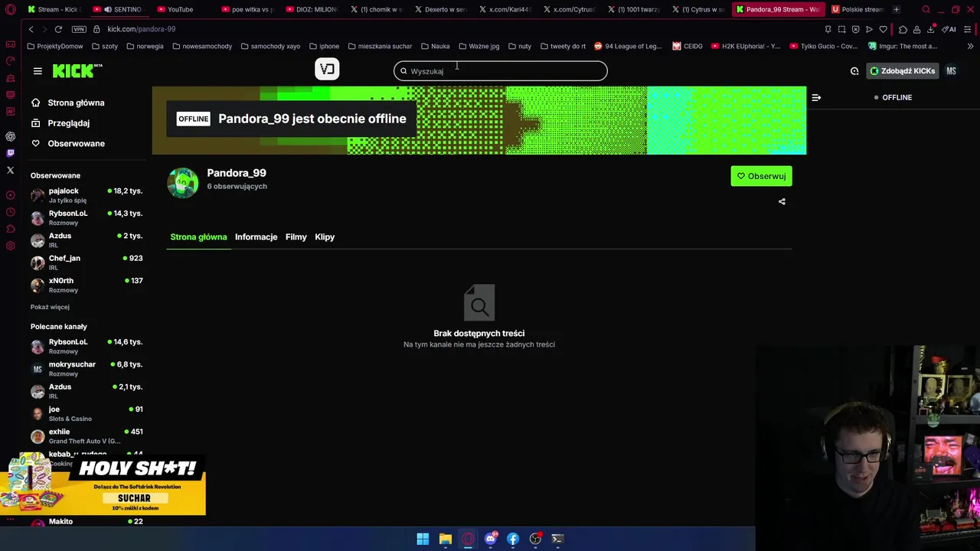This screenshot has height=551, width=980.
Task: Switch to the Informacje tab
Action: point(256,236)
